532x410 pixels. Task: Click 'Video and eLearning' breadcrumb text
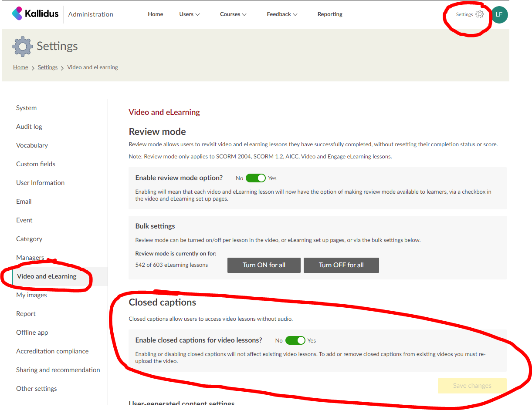(92, 67)
